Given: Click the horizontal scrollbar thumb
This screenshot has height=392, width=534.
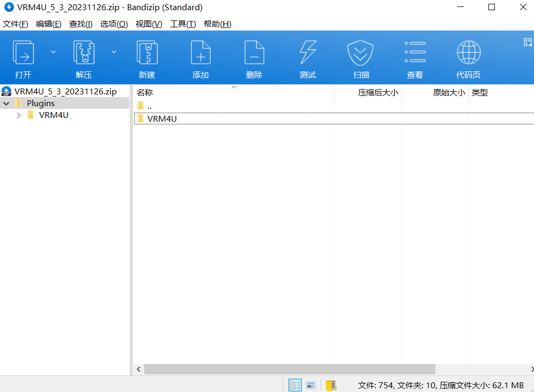Looking at the screenshot, I should pos(290,369).
